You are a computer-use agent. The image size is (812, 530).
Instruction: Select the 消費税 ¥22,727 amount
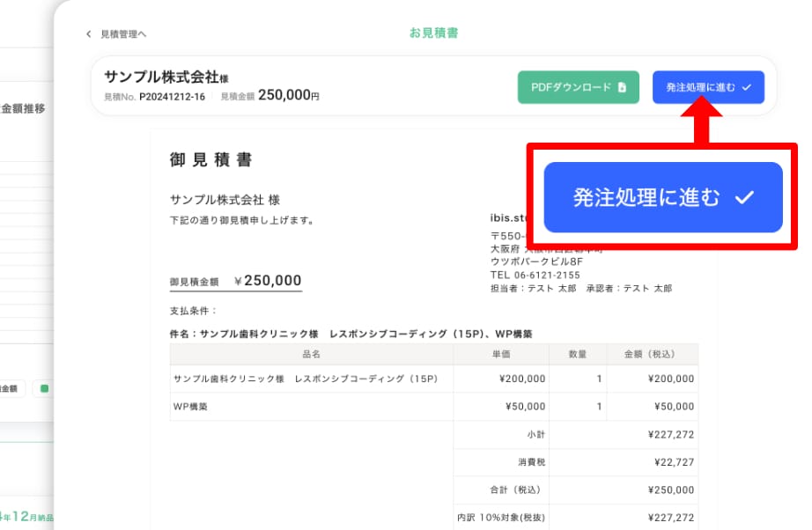(674, 462)
